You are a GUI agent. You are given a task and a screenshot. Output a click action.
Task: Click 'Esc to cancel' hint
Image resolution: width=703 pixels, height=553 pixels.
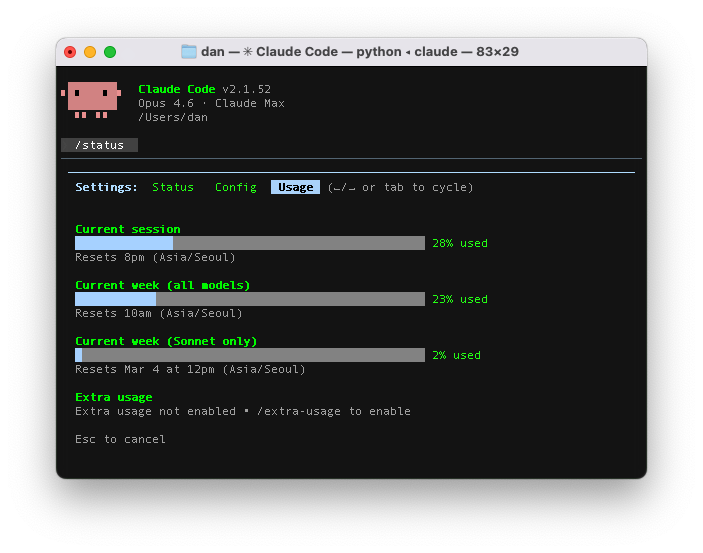[120, 439]
